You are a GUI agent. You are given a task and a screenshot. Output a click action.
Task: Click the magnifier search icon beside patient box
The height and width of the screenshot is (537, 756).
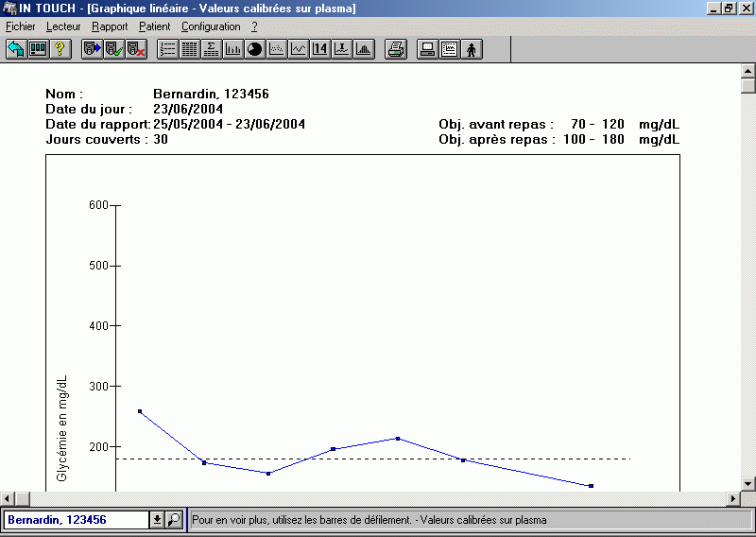point(174,520)
